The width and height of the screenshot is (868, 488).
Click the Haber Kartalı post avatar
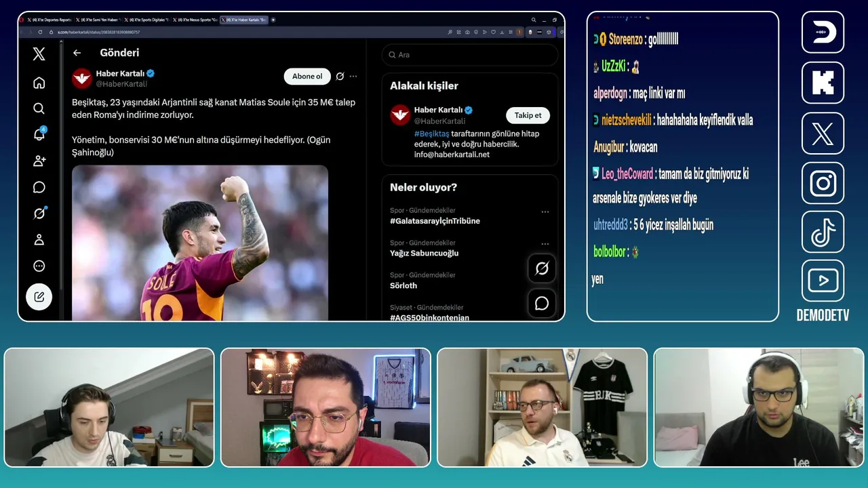82,78
